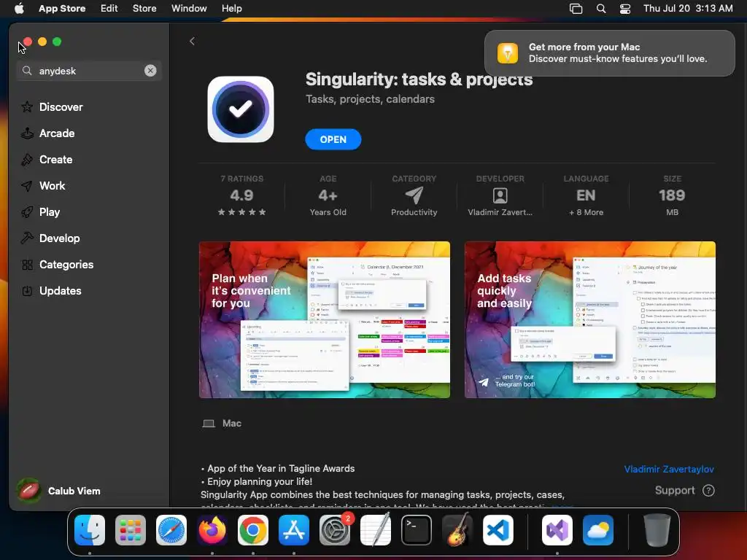The image size is (747, 560).
Task: Click App Store icon in the dock
Action: click(294, 530)
